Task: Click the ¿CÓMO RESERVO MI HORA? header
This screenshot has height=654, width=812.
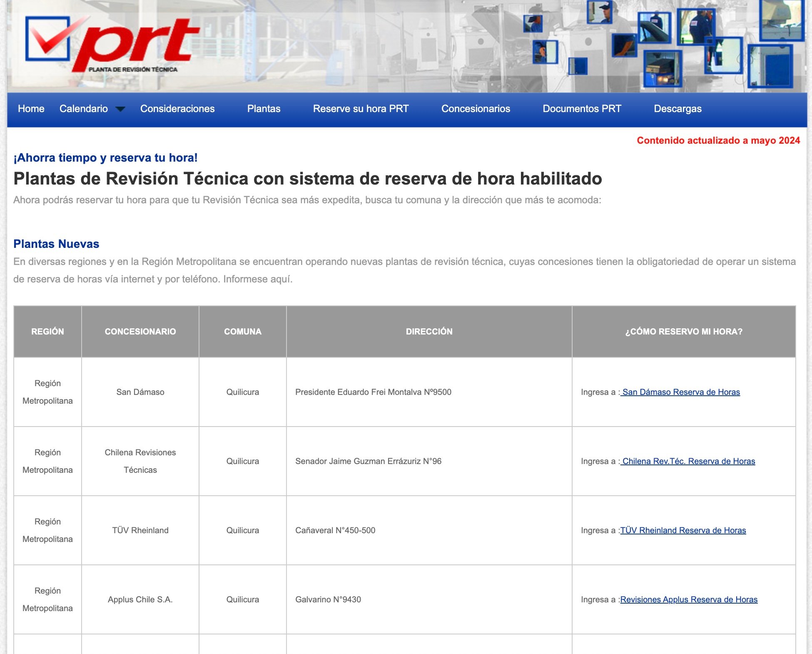Action: click(x=684, y=332)
